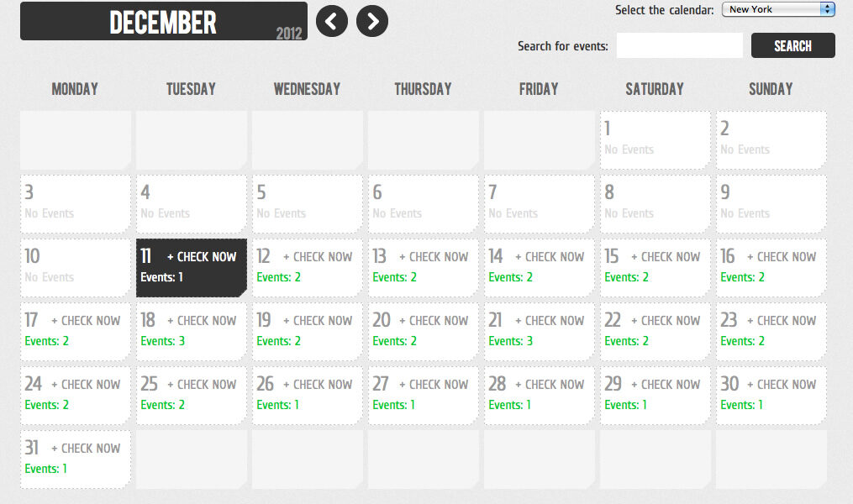Open the December 31 events
The image size is (853, 504).
[x=86, y=449]
